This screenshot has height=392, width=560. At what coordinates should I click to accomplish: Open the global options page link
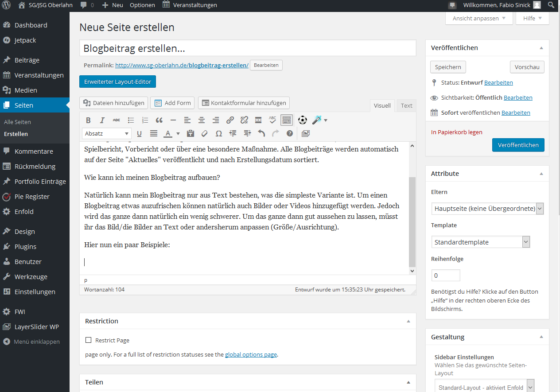(251, 354)
